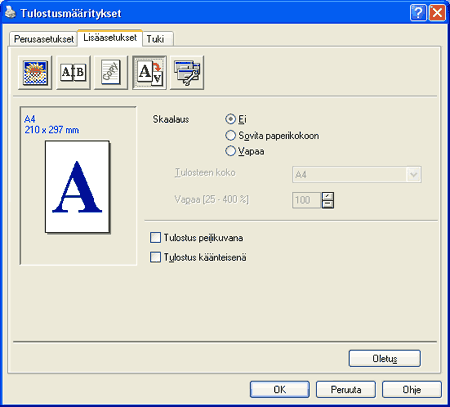Click the Oletus defaults button
The height and width of the screenshot is (407, 450).
[385, 358]
